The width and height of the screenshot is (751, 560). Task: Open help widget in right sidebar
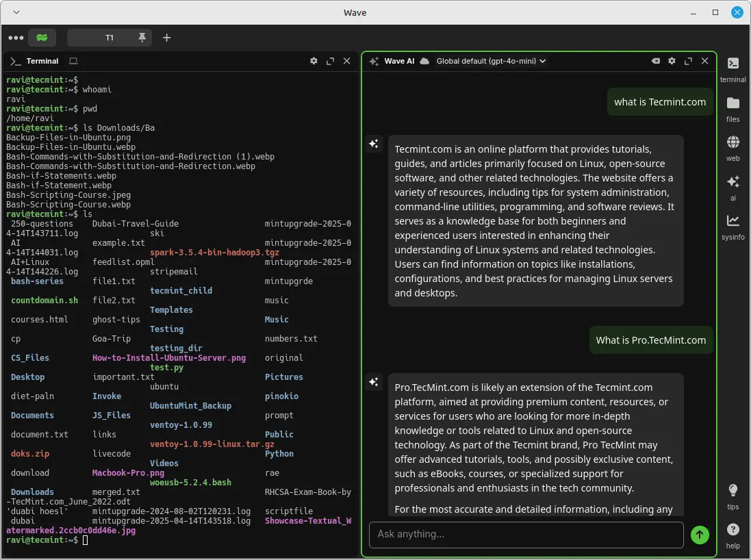[733, 536]
